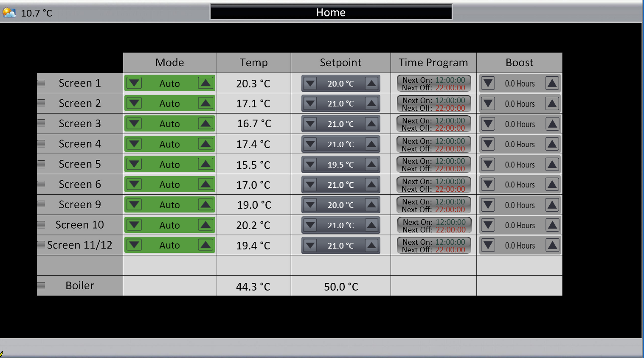Screen dimensions: 644x358
Task: Open Screen 1 time program schedule
Action: 433,84
